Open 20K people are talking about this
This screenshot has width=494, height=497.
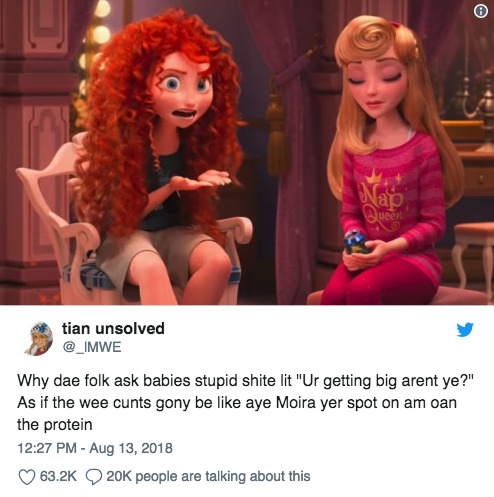coord(208,476)
